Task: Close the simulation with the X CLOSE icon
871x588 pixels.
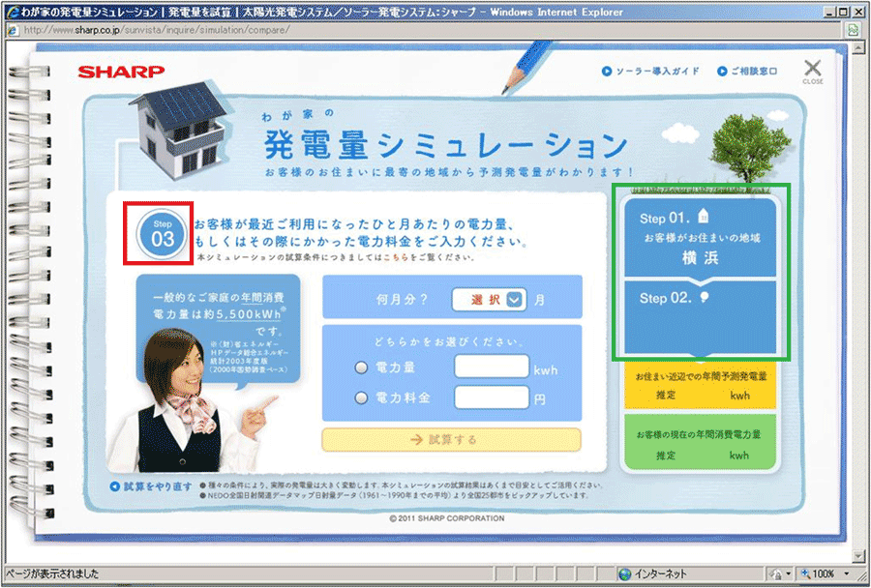Action: tap(813, 72)
